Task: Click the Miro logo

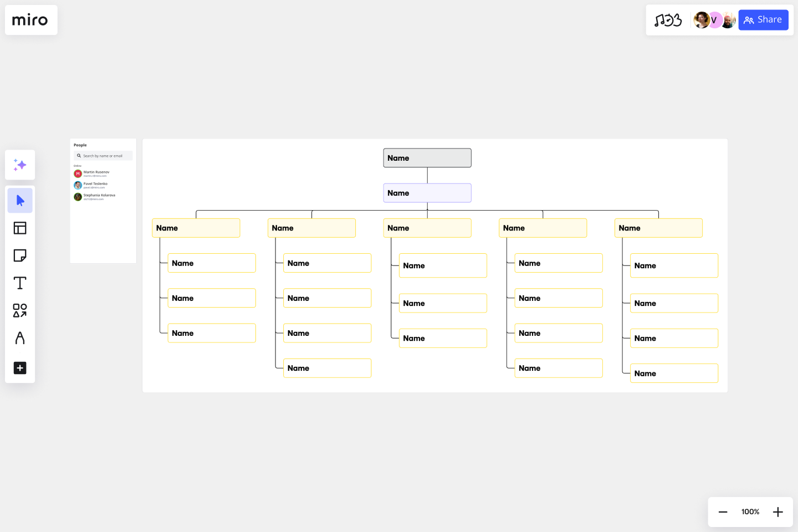Action: tap(30, 20)
